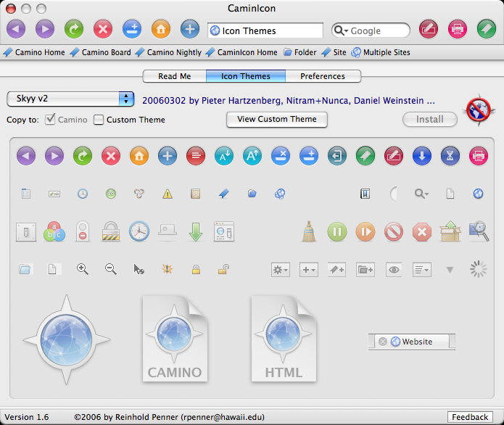Viewport: 504px width, 425px height.
Task: Select the eye view button icon
Action: click(394, 270)
